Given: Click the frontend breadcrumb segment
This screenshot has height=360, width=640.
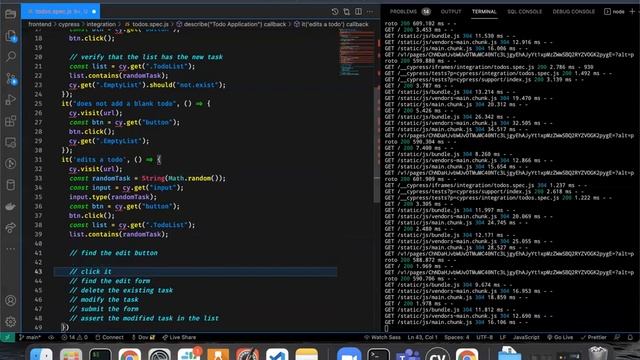Looking at the screenshot, I should 40,24.
